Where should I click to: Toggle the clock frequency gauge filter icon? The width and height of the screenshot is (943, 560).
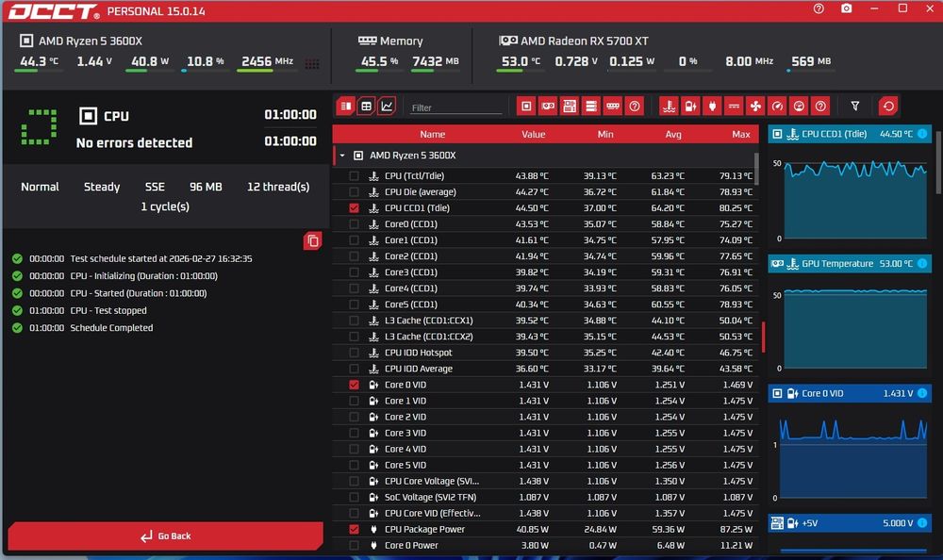(x=777, y=107)
